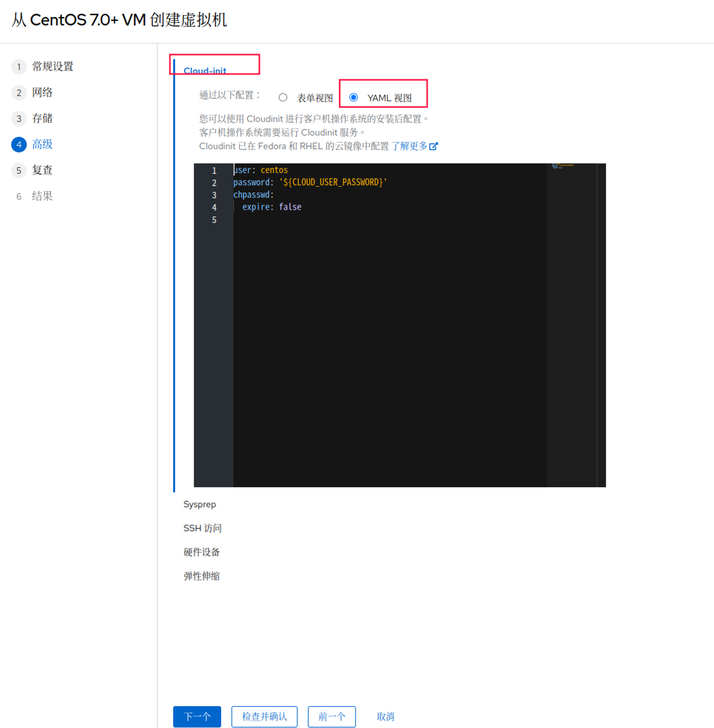The height and width of the screenshot is (728, 714).
Task: Expand the 硬件设备 section
Action: pos(202,552)
